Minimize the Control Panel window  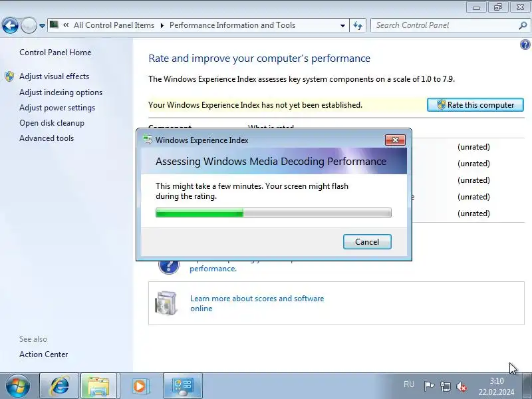[x=476, y=7]
